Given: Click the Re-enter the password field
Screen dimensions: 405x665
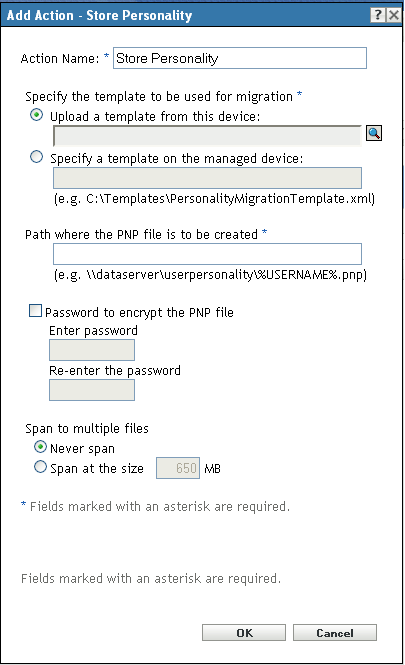Looking at the screenshot, I should (x=92, y=390).
